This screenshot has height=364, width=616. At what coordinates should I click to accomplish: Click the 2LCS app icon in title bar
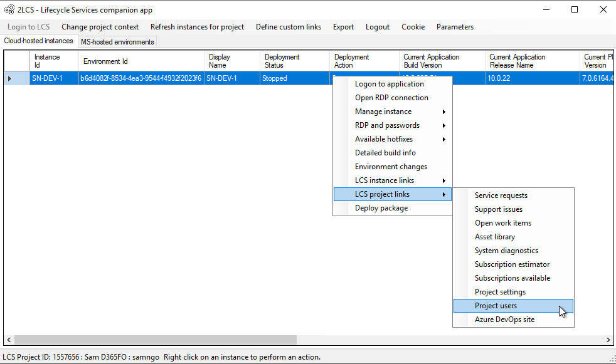[x=9, y=9]
